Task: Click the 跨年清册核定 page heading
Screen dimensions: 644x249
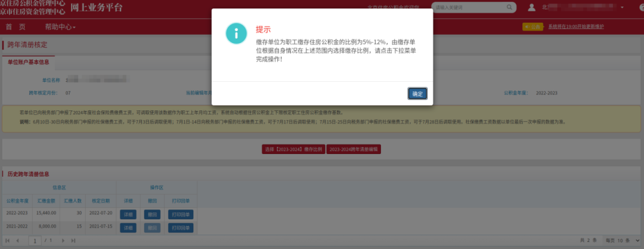Action: click(x=27, y=44)
